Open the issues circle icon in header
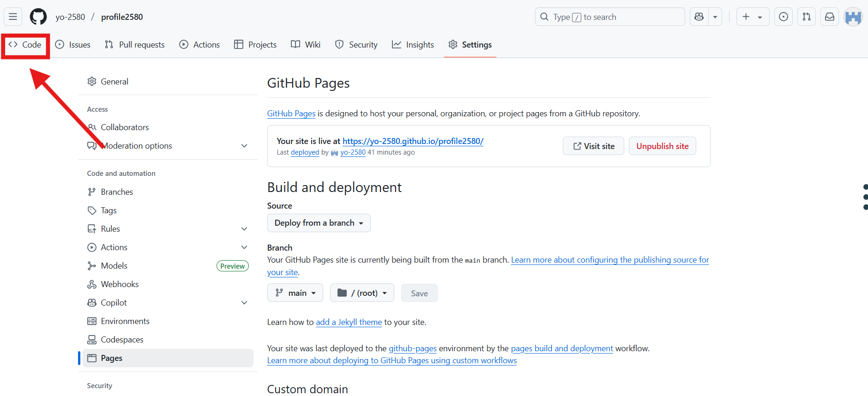Viewport: 868px width, 396px height. coord(784,17)
